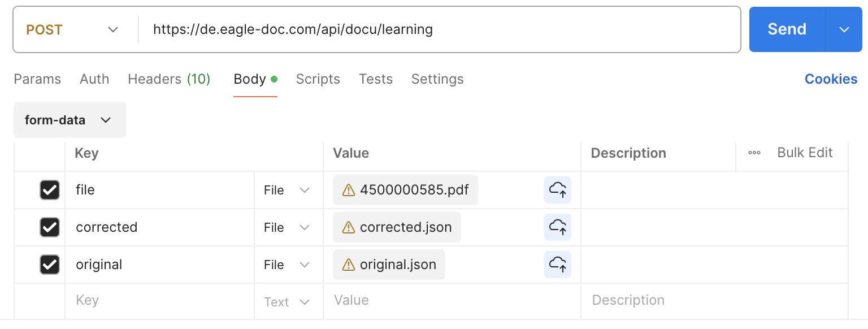Click Bulk Edit in table header
Viewport: 868px width, 329px height.
click(x=805, y=153)
